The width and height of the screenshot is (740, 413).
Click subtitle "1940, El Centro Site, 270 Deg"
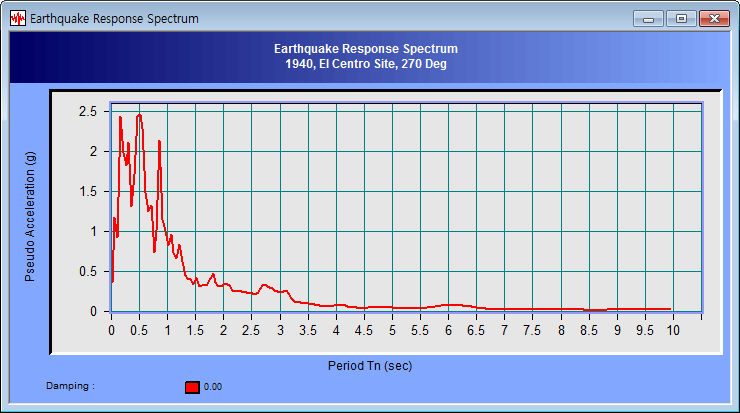coord(365,64)
